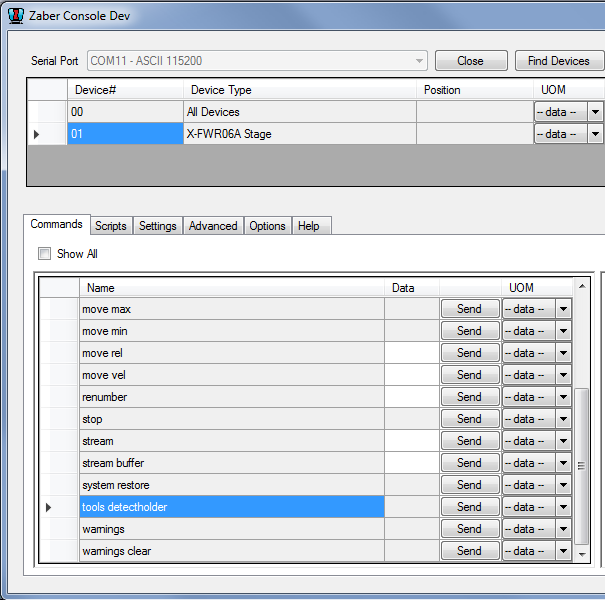Click the Device# column header

pyautogui.click(x=125, y=90)
